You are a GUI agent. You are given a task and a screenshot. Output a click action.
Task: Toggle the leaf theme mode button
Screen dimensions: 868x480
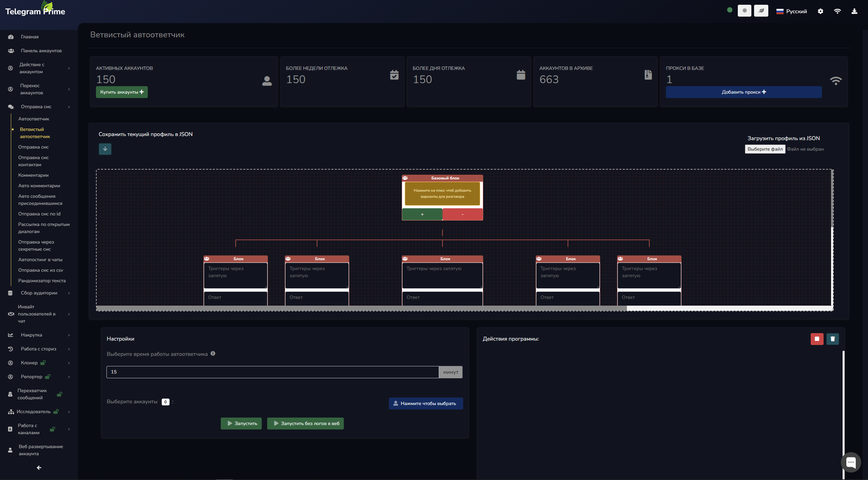[761, 11]
